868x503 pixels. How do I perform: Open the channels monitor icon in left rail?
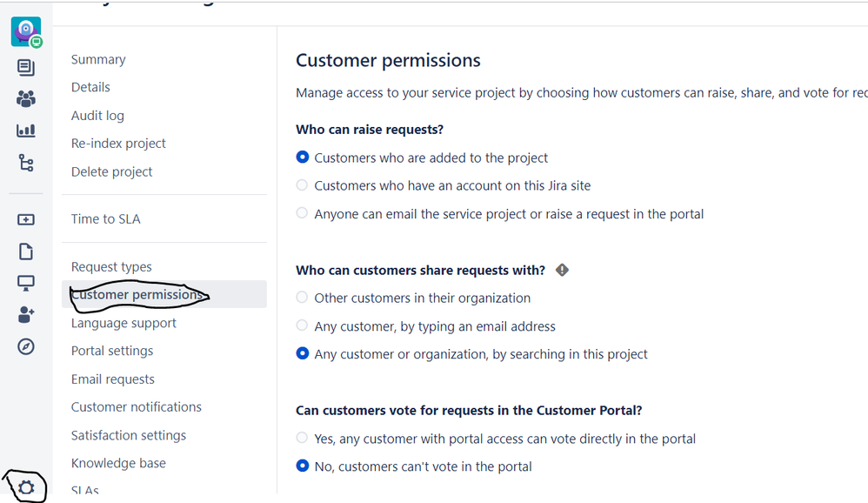[x=26, y=283]
